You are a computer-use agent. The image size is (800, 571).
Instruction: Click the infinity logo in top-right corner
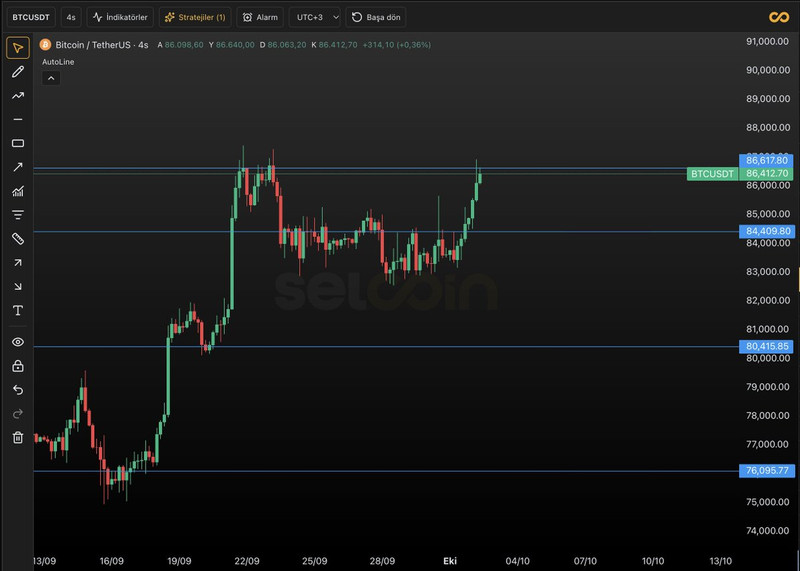[x=779, y=17]
